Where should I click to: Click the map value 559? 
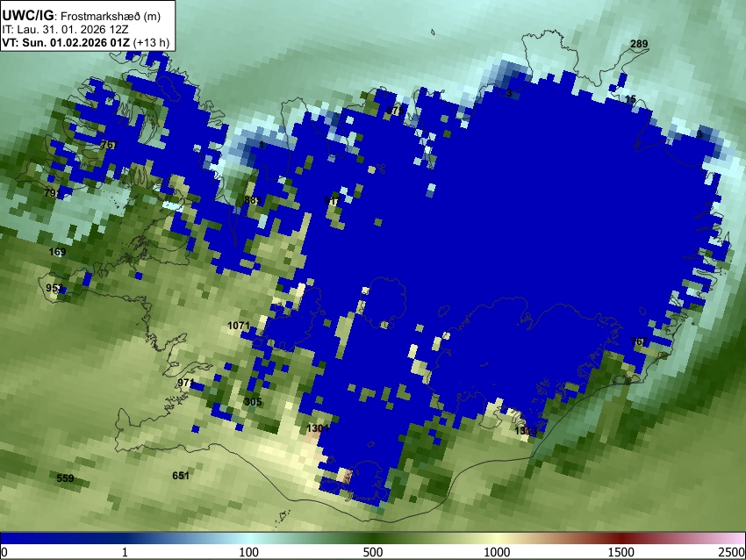click(65, 478)
